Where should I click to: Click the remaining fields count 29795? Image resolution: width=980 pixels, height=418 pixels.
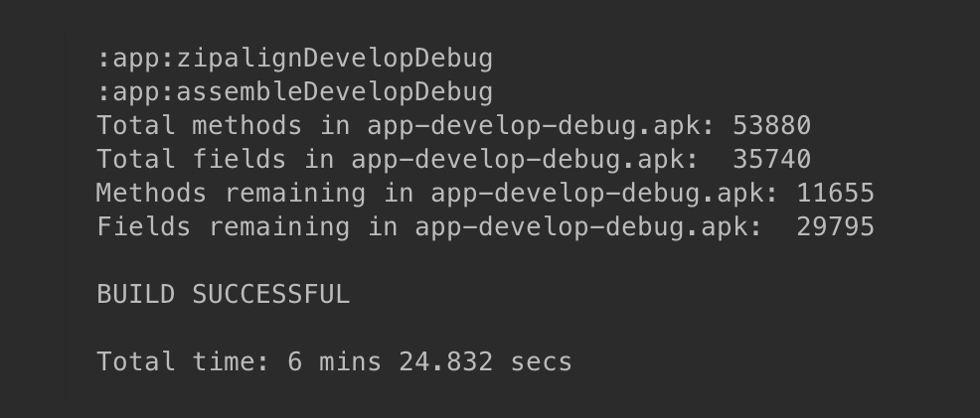[835, 227]
